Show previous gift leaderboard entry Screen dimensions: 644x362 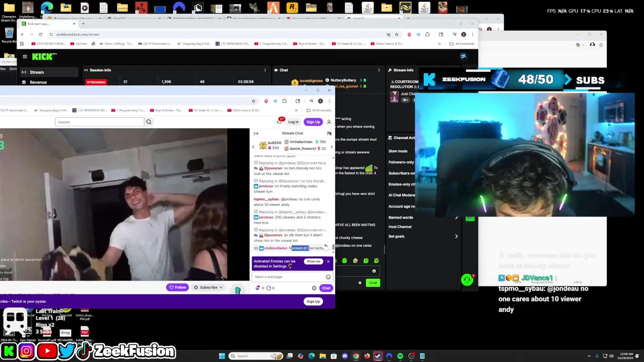(x=254, y=146)
